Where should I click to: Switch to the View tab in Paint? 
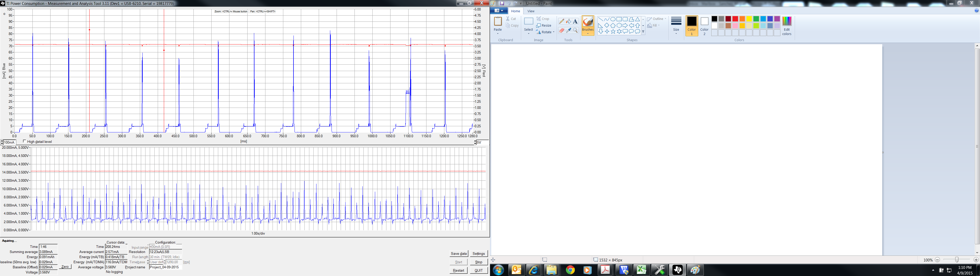[531, 11]
